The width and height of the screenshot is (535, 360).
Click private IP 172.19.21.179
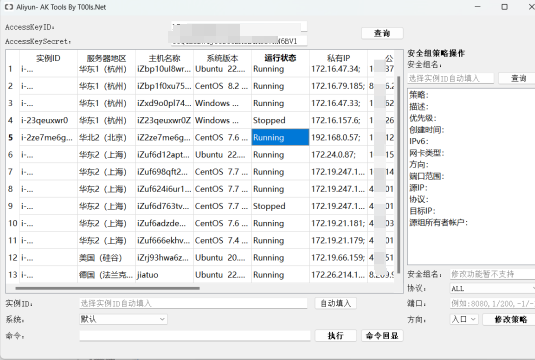pyautogui.click(x=338, y=240)
